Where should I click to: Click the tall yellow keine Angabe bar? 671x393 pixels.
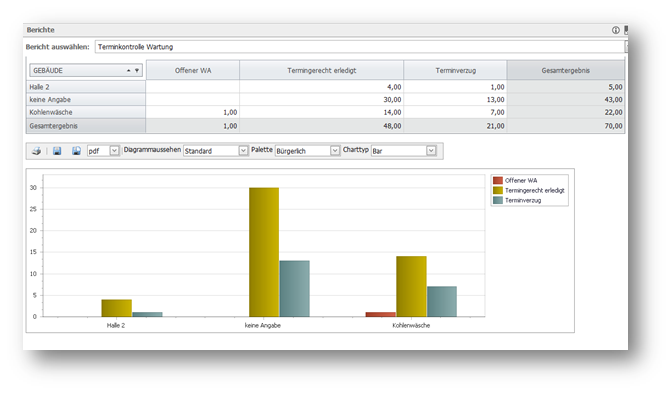click(x=264, y=252)
